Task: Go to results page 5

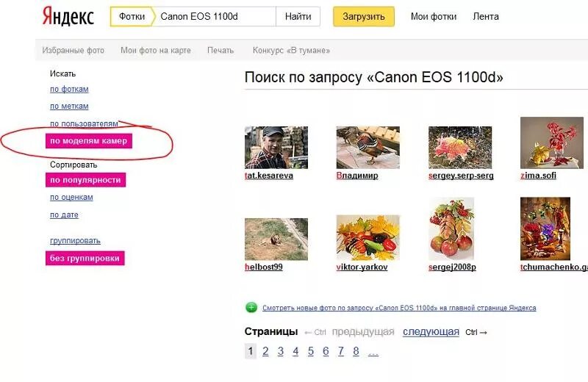Action: tap(310, 351)
